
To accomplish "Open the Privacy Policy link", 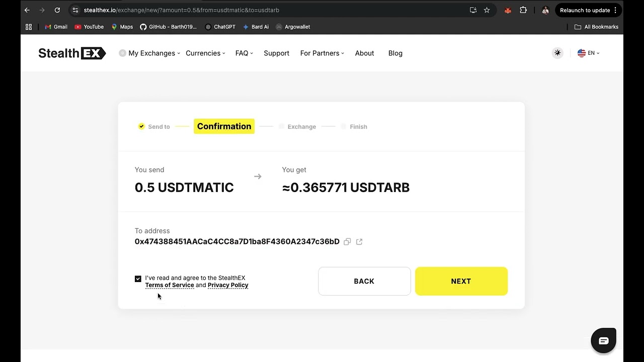I will tap(228, 285).
